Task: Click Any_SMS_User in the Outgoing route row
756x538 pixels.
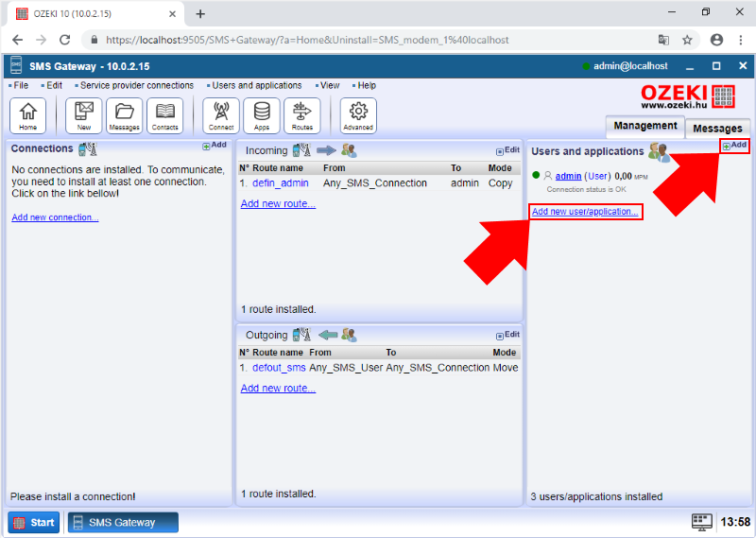Action: pos(346,368)
